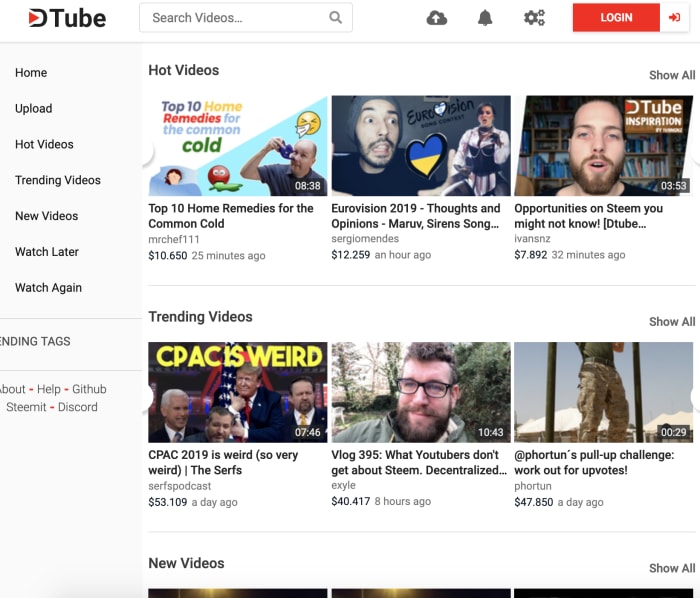Screen dimensions: 700x598
Task: Open the Github footer link
Action: (x=89, y=389)
